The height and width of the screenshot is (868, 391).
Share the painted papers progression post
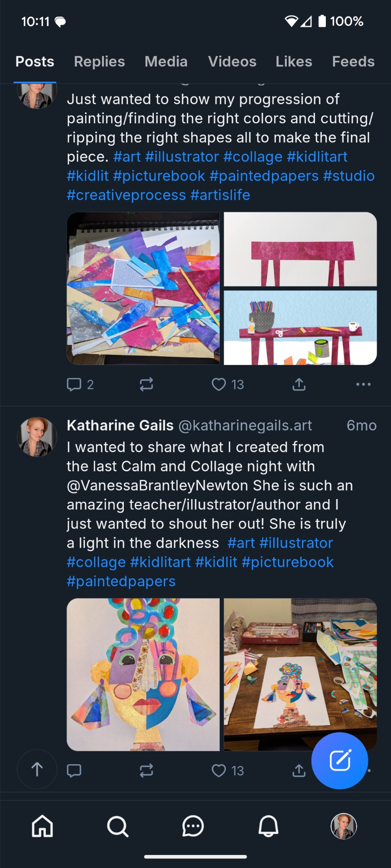point(299,385)
